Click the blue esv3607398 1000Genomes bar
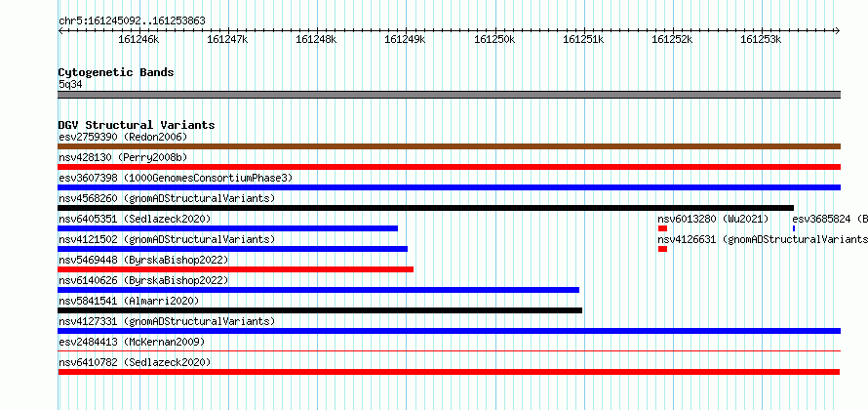 pos(449,187)
